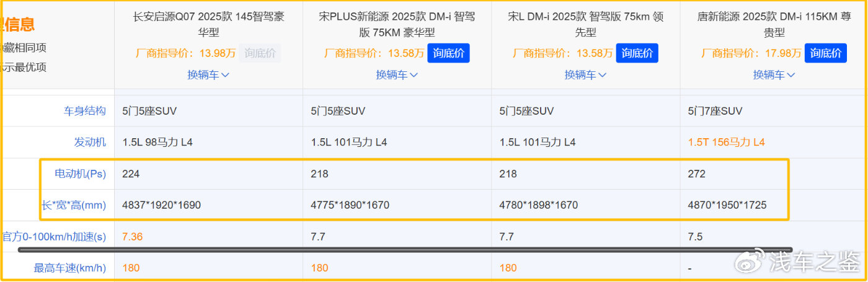Select price 13.58万 of 宋L DM-i

pos(595,53)
